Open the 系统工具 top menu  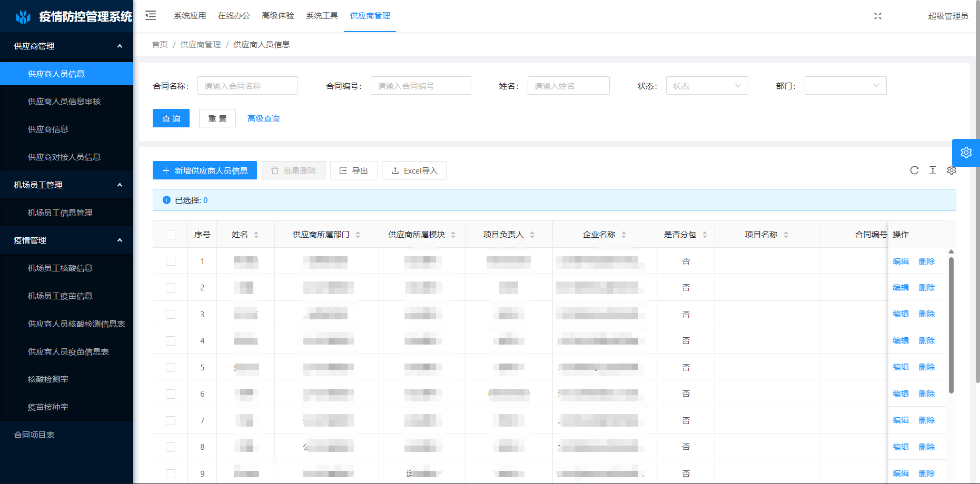coord(322,16)
